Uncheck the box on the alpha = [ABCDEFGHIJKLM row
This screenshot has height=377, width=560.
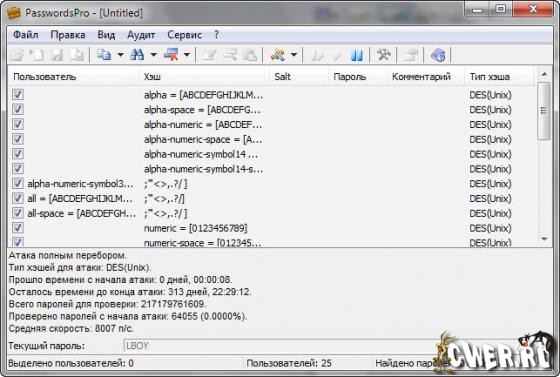point(18,94)
